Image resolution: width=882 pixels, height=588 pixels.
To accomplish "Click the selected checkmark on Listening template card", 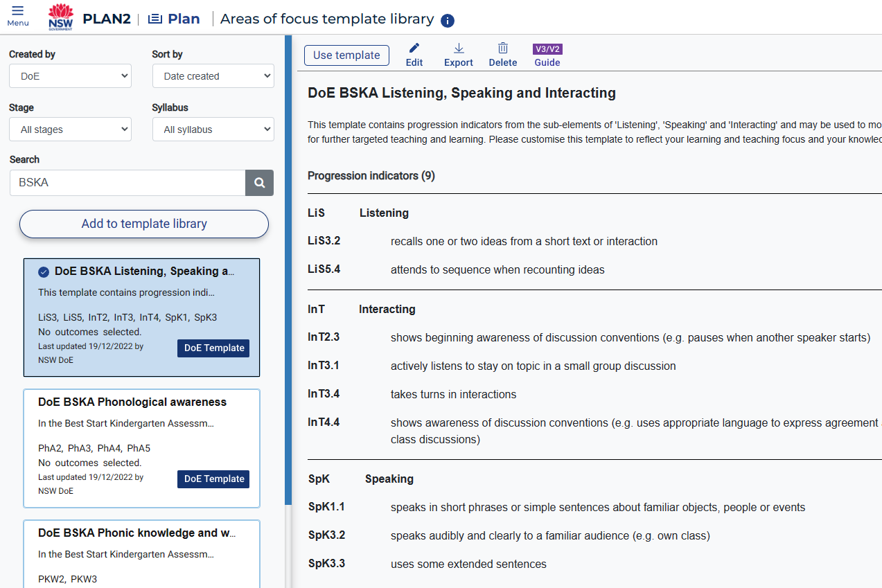I will click(x=44, y=271).
